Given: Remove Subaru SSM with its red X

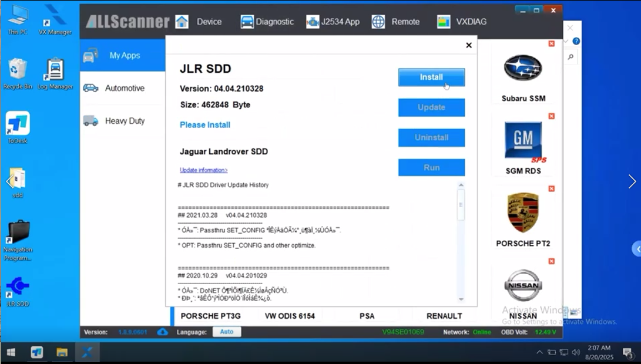Looking at the screenshot, I should pos(552,43).
